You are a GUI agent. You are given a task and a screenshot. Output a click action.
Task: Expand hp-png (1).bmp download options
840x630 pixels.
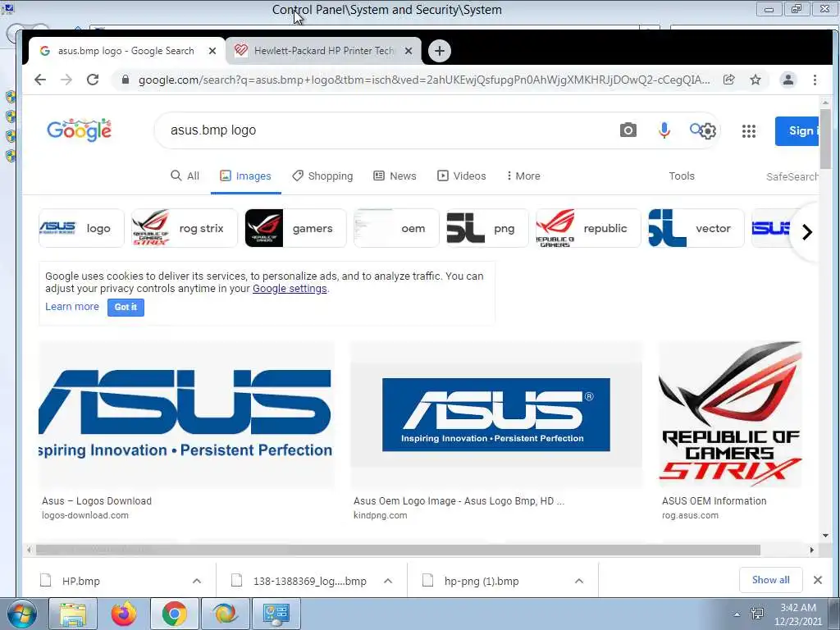pos(578,581)
